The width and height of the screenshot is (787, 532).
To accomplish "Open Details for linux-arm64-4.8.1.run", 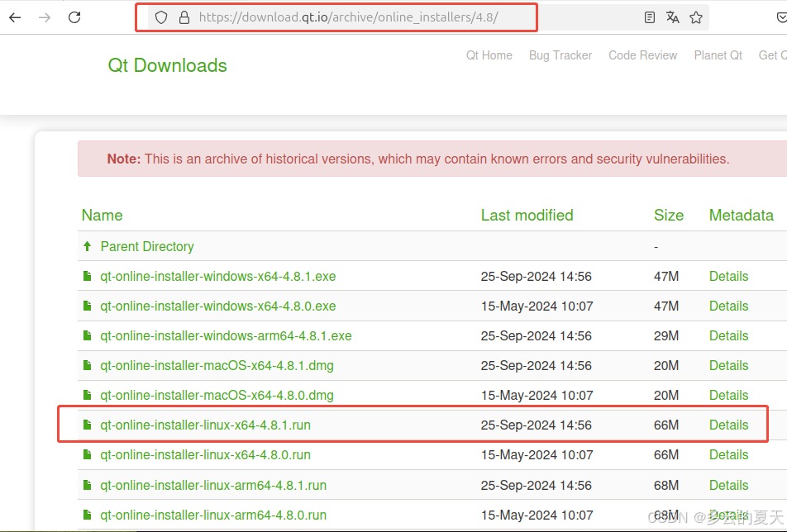I will point(728,486).
